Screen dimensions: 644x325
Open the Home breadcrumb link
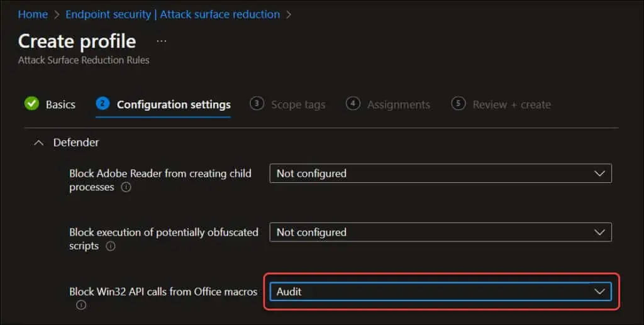pyautogui.click(x=33, y=14)
